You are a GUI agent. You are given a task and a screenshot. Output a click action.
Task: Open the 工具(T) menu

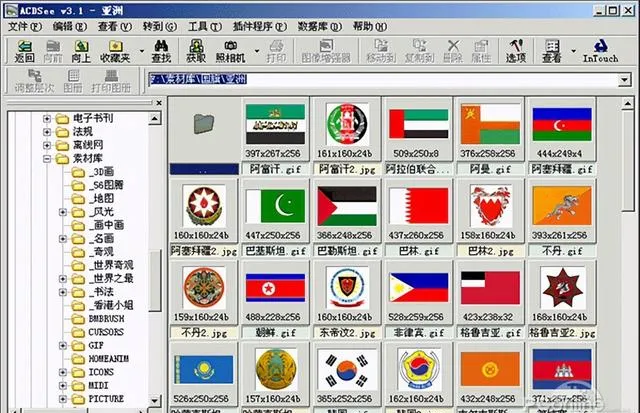point(205,27)
